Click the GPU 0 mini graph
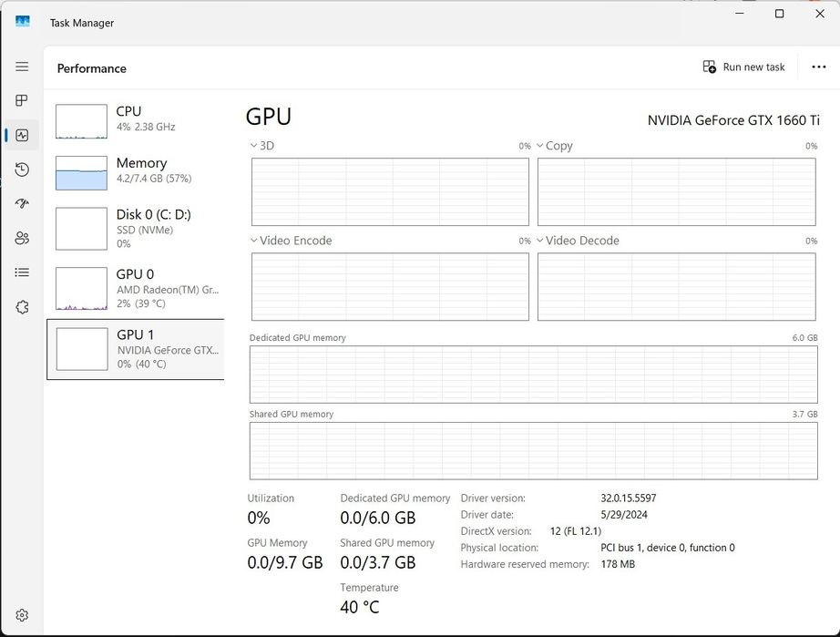 81,289
